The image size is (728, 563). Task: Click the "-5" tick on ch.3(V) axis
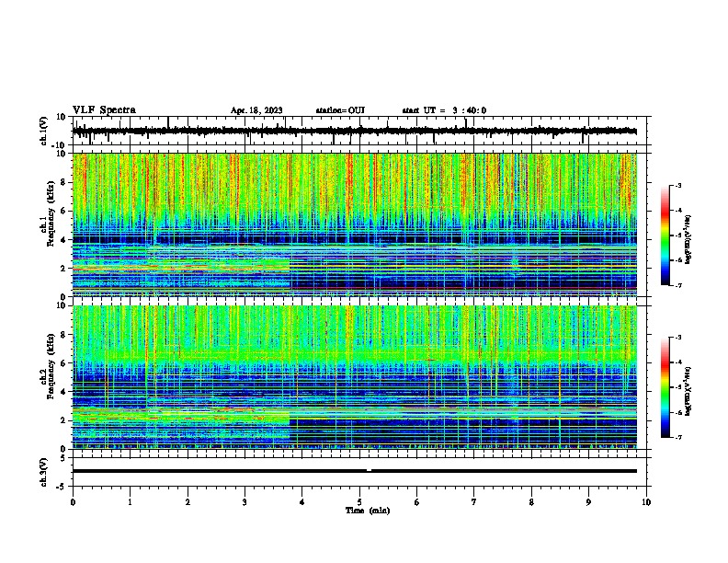(x=63, y=487)
